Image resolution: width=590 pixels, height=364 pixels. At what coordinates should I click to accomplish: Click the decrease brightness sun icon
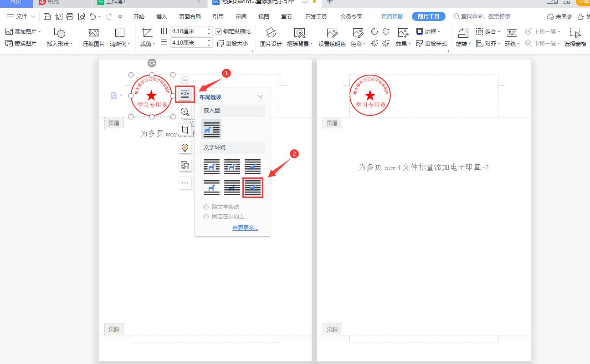386,43
